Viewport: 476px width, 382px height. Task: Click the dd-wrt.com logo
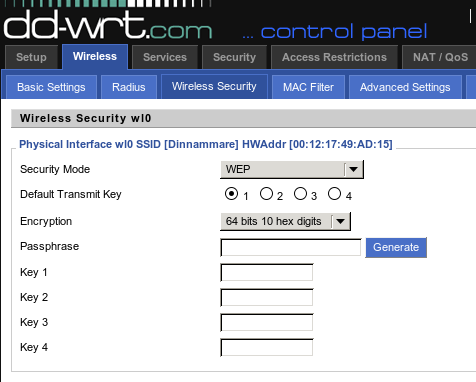pyautogui.click(x=108, y=25)
